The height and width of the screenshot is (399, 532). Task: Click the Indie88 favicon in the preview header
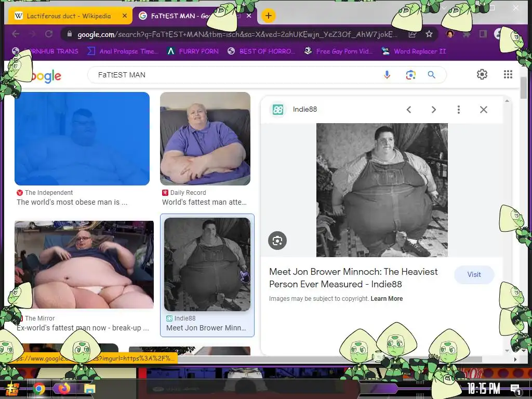tap(278, 109)
